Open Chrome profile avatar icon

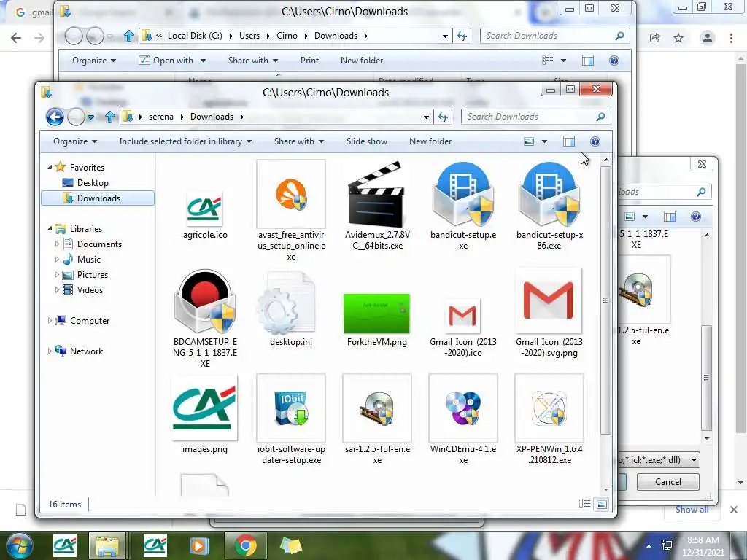(708, 38)
